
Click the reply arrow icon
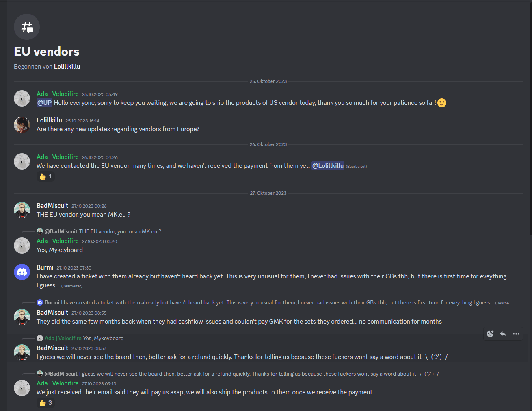[x=503, y=334]
